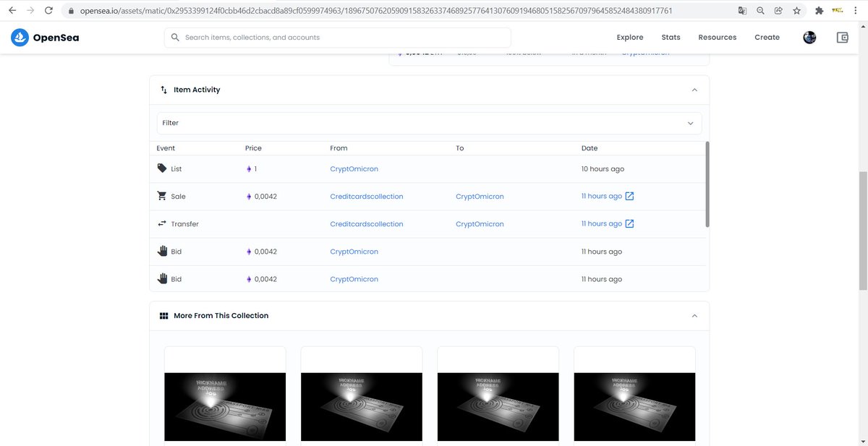Click 11 hours ago link in Transfer row
Viewport: 868px width, 446px height.
[x=602, y=223]
